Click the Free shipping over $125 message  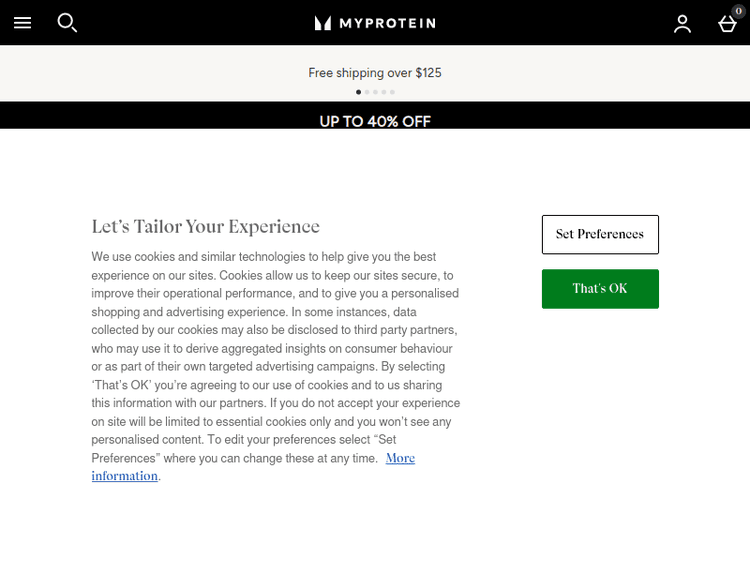tap(375, 73)
